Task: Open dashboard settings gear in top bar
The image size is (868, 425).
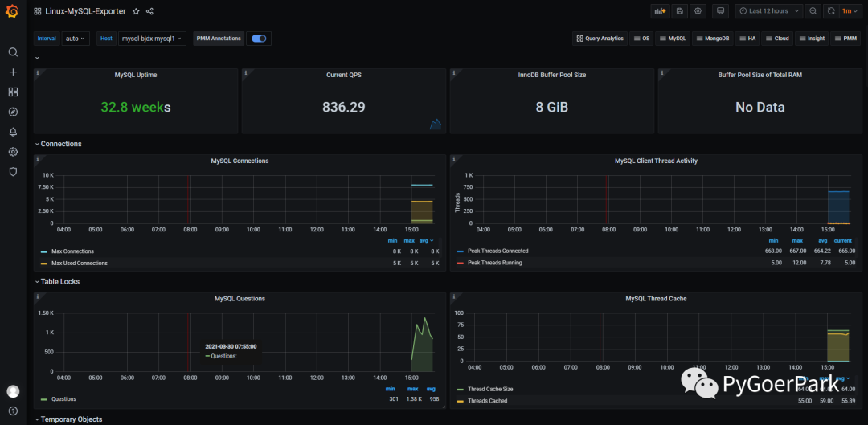Action: (x=698, y=10)
